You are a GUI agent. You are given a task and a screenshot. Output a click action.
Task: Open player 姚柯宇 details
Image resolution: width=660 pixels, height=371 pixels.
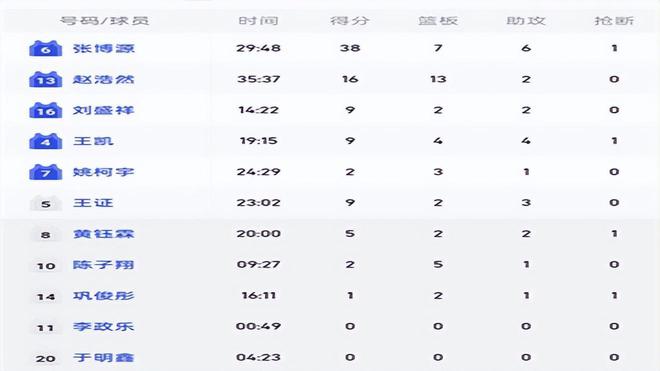(x=104, y=172)
